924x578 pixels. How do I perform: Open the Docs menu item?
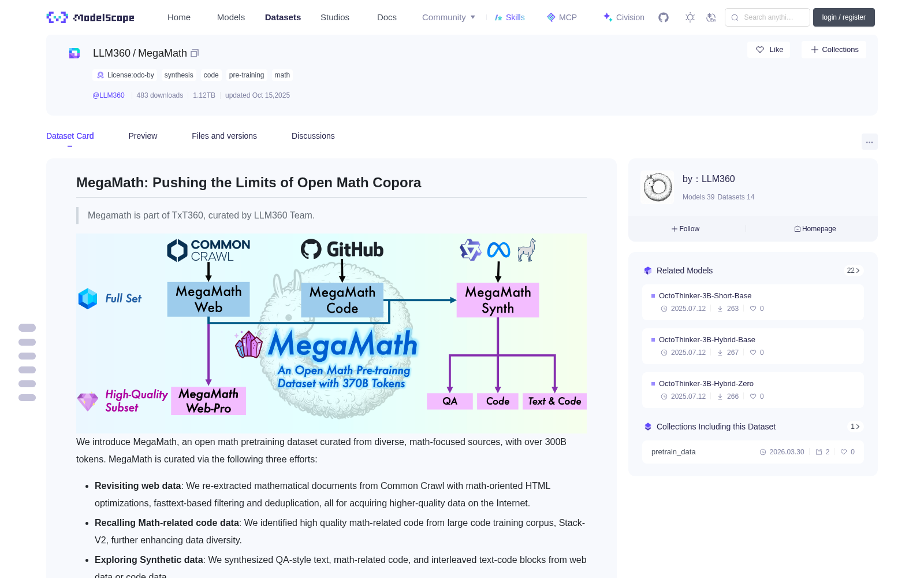pos(387,17)
